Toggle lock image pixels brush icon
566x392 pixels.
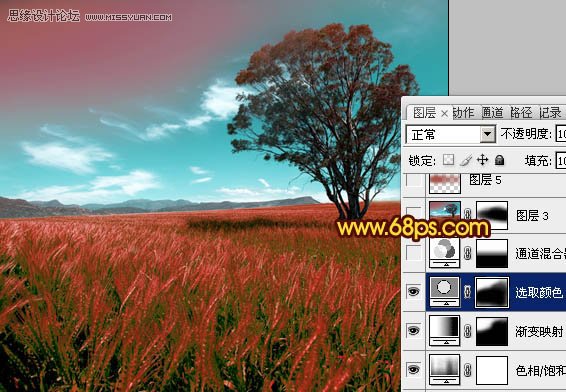(x=466, y=160)
